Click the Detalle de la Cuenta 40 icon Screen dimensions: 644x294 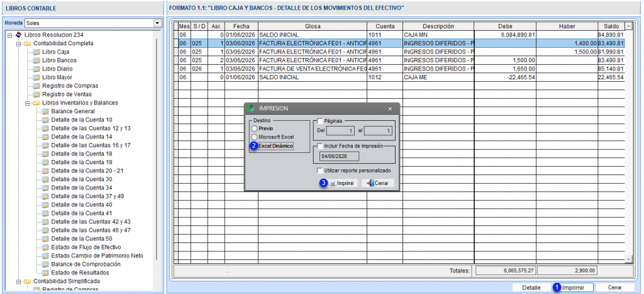45,205
